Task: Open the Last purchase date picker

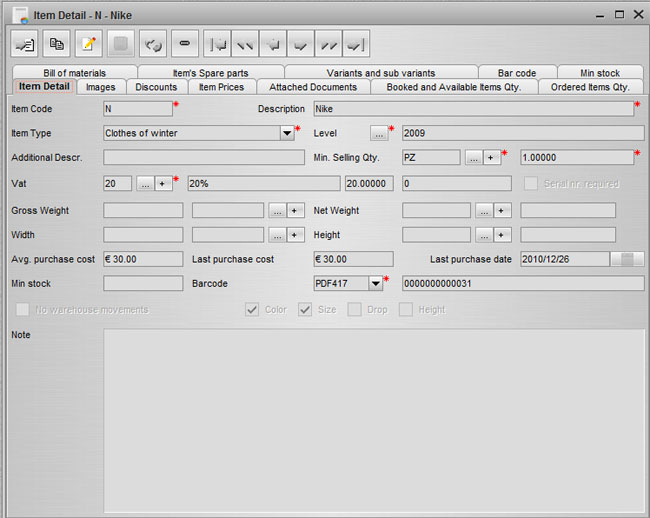Action: point(627,259)
